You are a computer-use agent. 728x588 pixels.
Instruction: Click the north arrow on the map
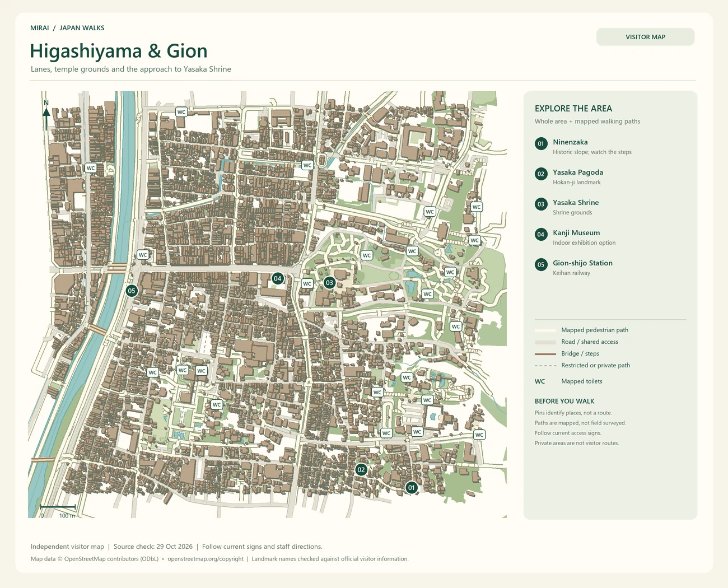[46, 115]
